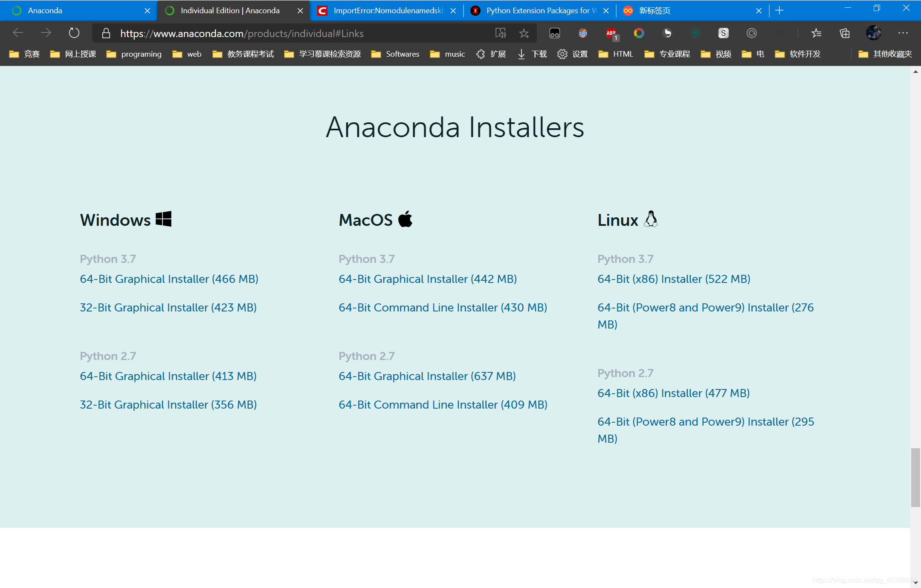Screen dimensions: 921x588
Task: Click the grey circular at-sign extension icon
Action: point(752,33)
